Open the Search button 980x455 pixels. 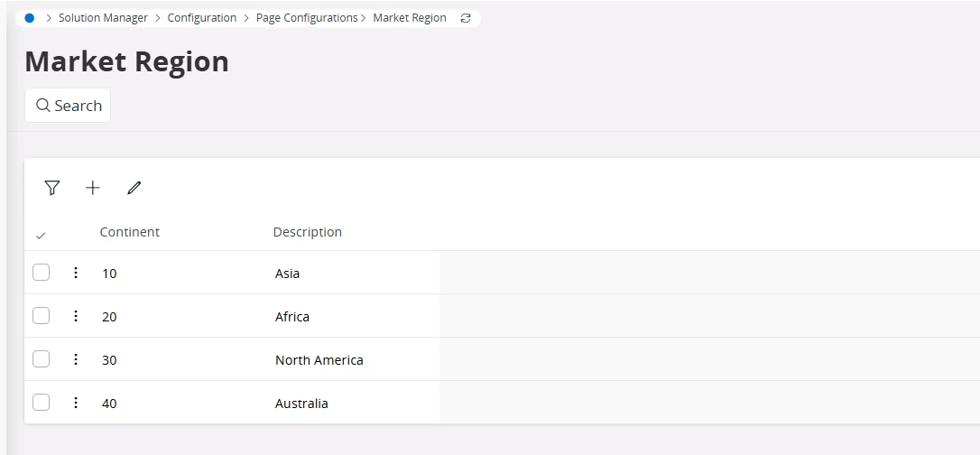[x=68, y=105]
